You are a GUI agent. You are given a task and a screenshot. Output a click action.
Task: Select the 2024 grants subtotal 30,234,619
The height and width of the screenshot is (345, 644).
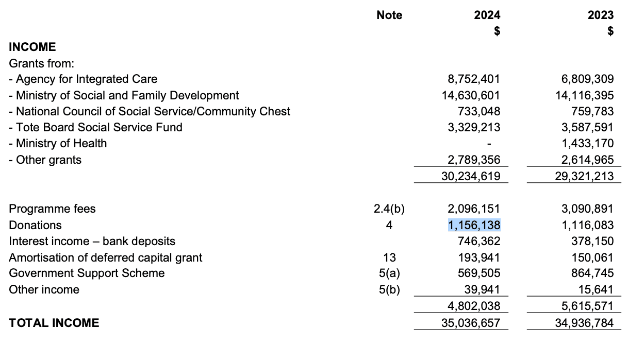pos(471,176)
